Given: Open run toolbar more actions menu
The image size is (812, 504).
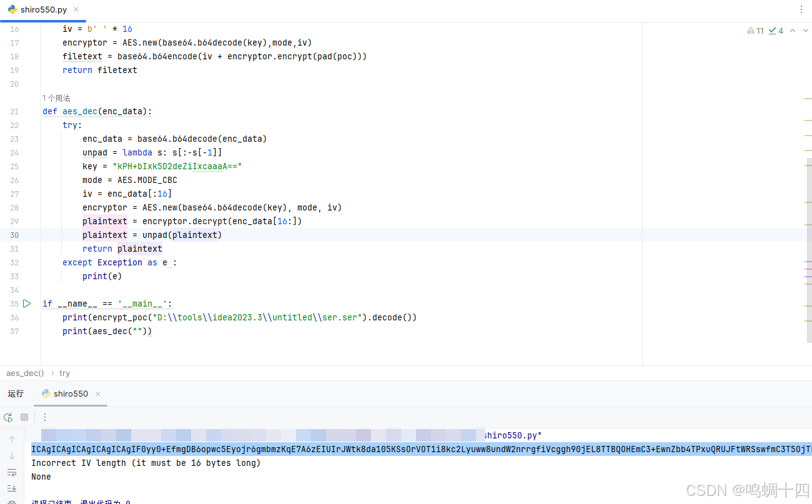Looking at the screenshot, I should tap(45, 417).
